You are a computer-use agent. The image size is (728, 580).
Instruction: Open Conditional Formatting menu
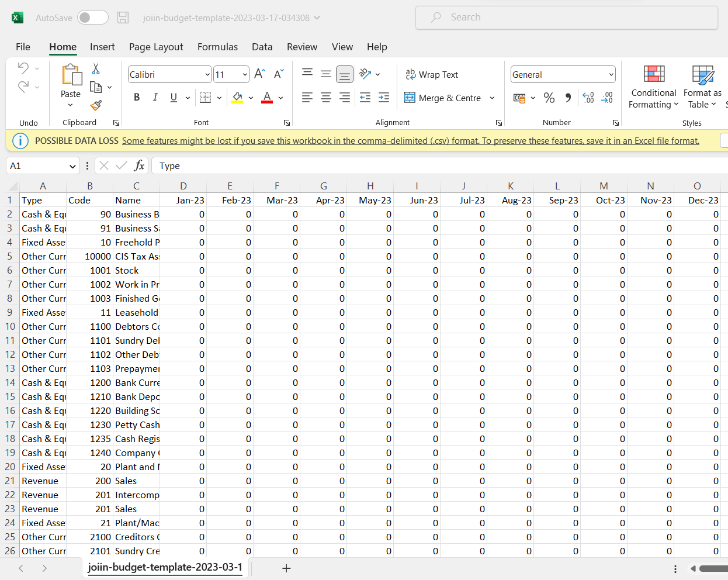(x=654, y=87)
